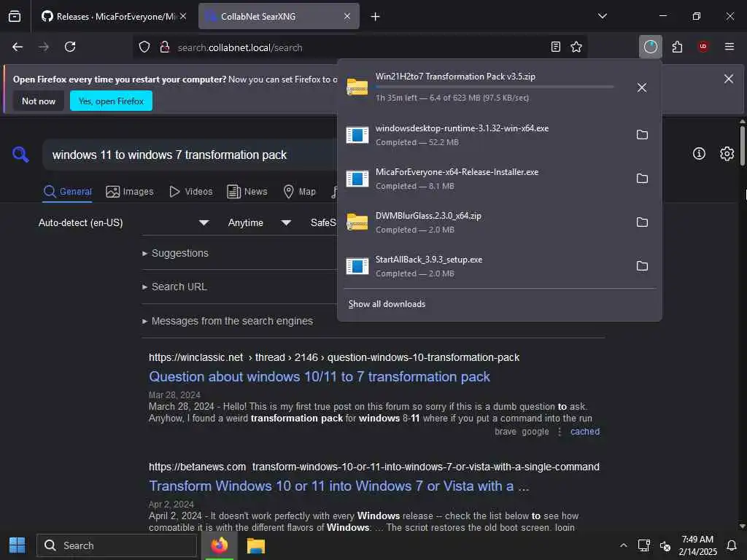Close the startup notification bar
The image size is (747, 560).
click(x=729, y=79)
